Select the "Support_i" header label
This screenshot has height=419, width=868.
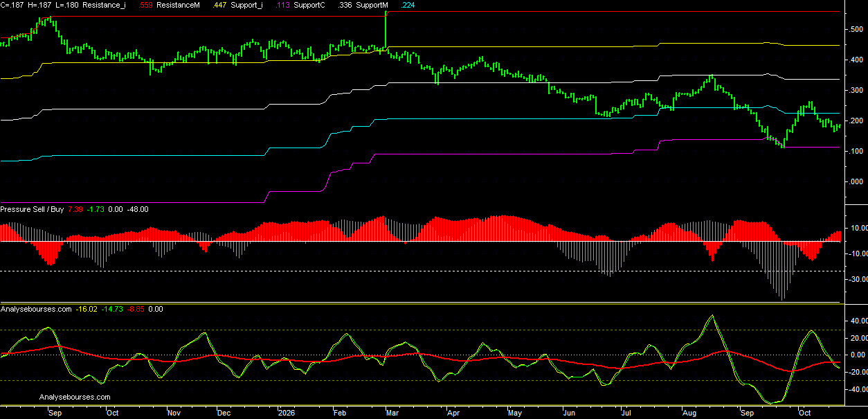pos(246,5)
